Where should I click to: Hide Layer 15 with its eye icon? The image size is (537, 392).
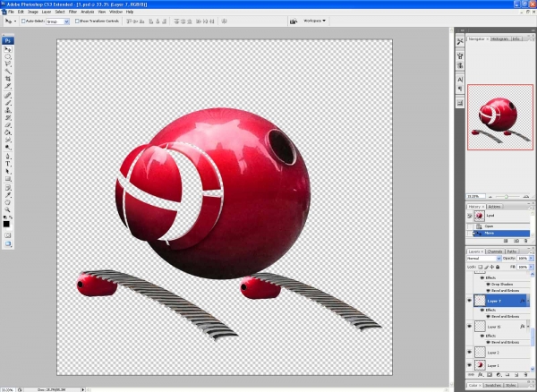[469, 327]
